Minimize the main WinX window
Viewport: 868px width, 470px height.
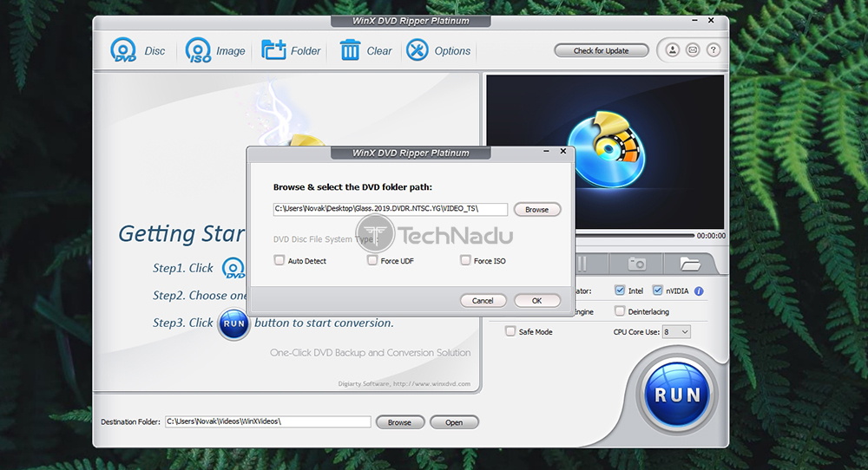694,21
